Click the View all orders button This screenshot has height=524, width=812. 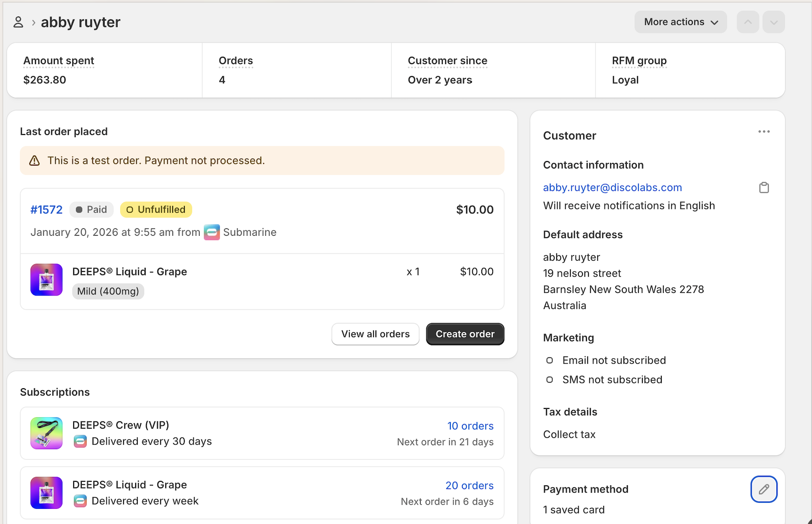[375, 334]
